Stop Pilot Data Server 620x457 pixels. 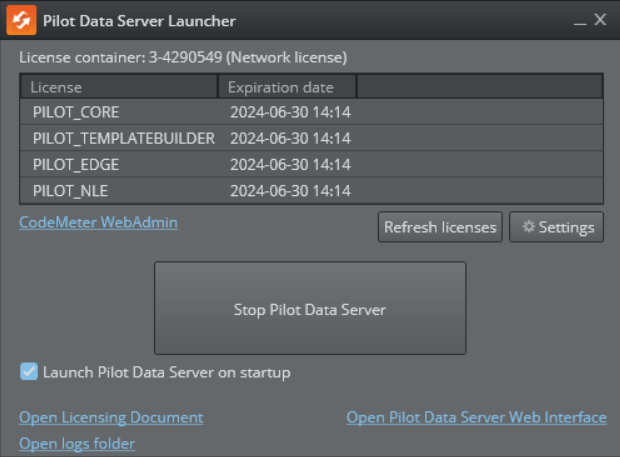pyautogui.click(x=310, y=309)
